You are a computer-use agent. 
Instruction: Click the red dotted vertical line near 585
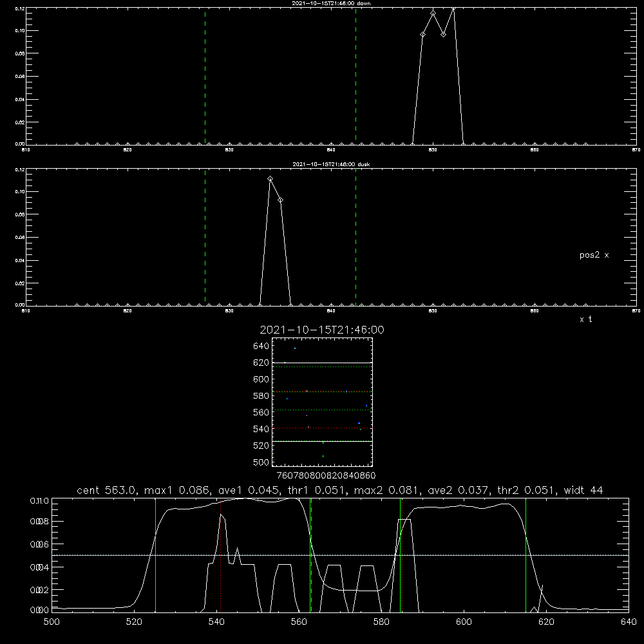point(402,555)
